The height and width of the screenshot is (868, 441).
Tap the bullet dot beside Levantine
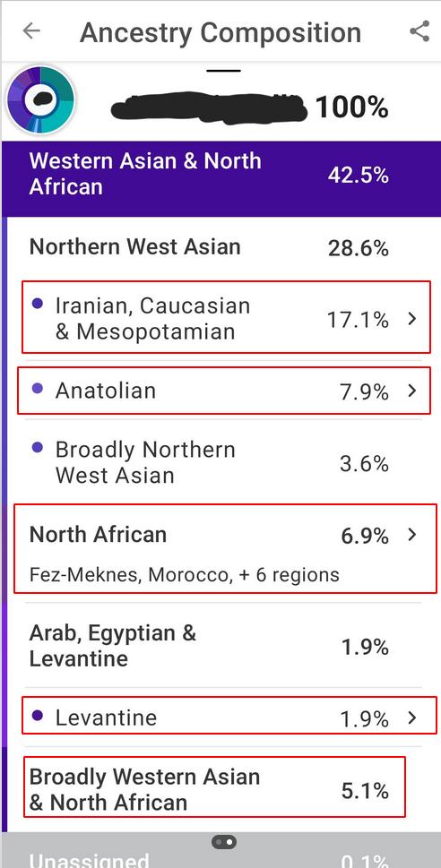coord(37,715)
